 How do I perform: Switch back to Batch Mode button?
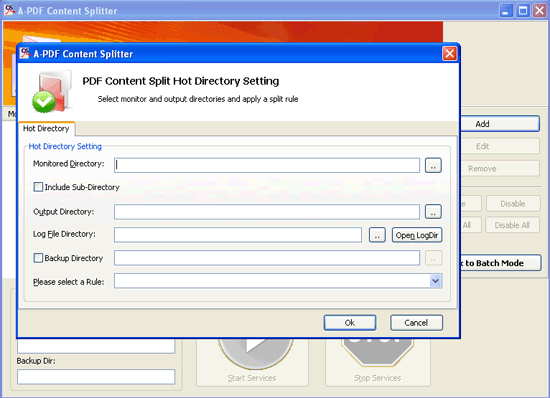(500, 263)
